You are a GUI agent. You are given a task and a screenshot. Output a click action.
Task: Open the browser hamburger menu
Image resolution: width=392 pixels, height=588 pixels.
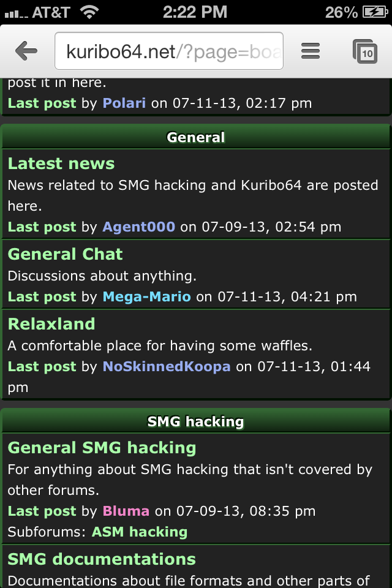click(310, 51)
